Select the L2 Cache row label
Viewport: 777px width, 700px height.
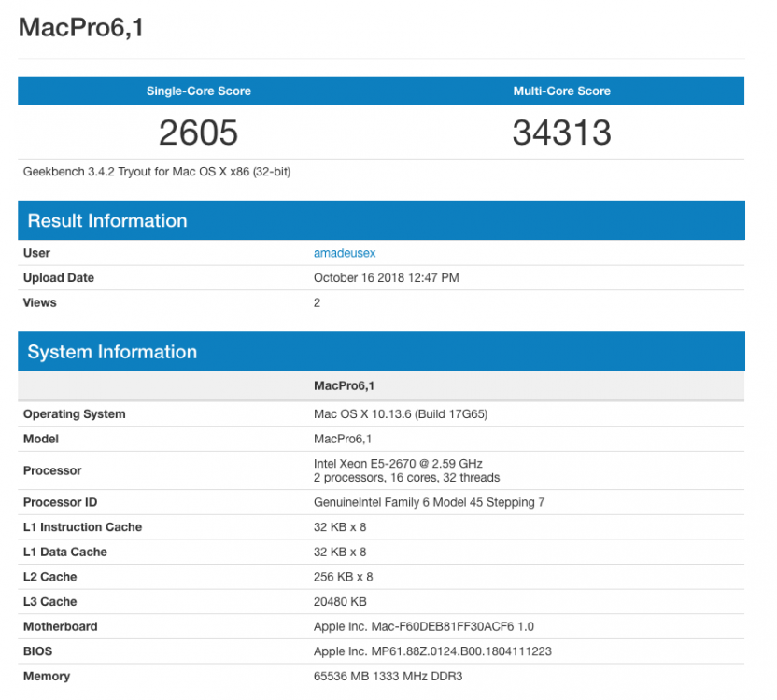[x=50, y=577]
